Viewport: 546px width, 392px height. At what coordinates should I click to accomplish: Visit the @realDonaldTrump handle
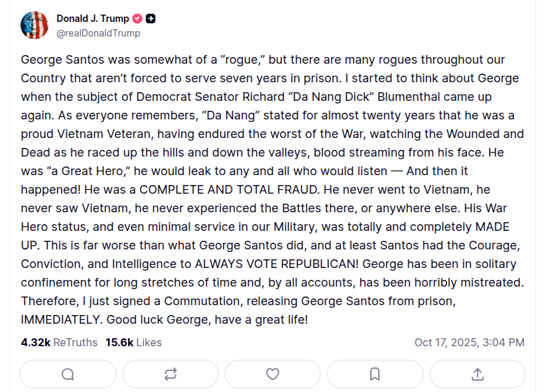click(98, 33)
